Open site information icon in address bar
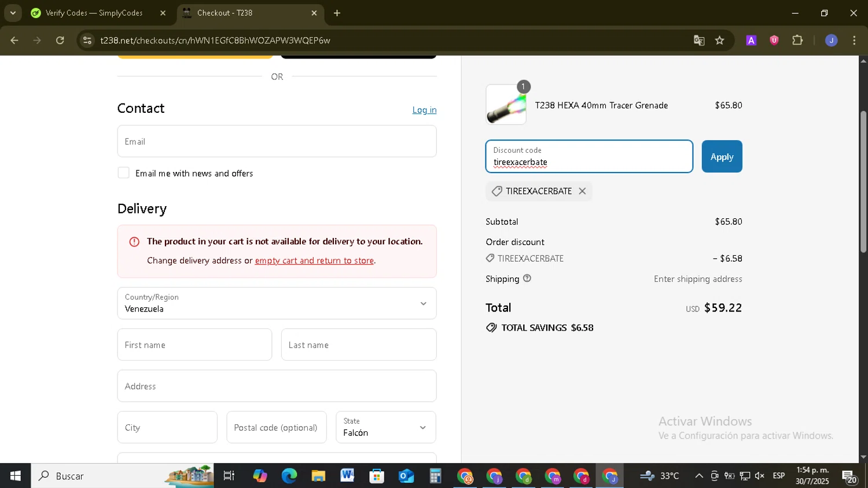Image resolution: width=868 pixels, height=488 pixels. click(87, 41)
